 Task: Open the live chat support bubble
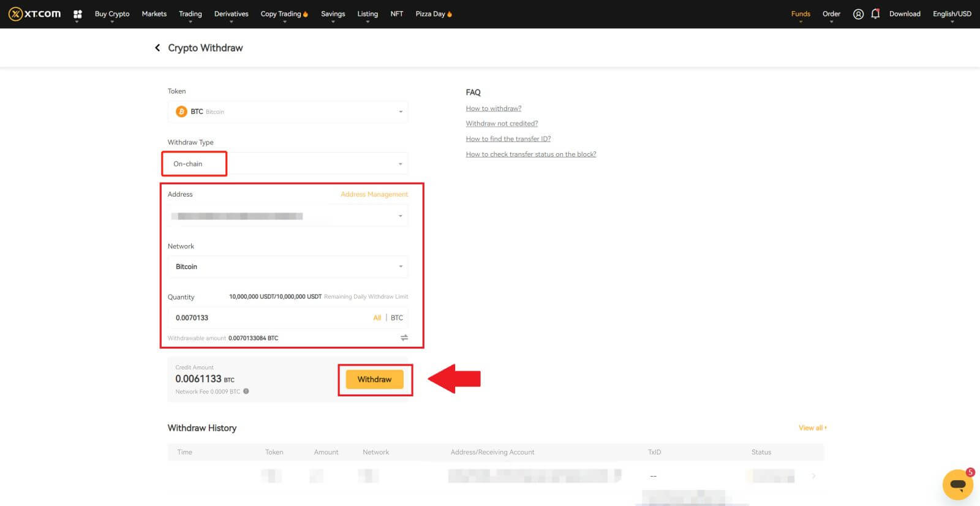pos(958,485)
